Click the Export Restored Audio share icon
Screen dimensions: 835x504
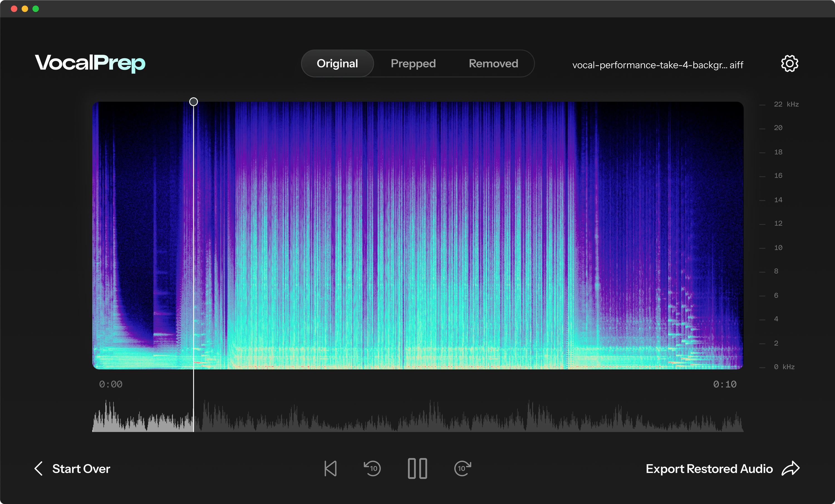(791, 469)
